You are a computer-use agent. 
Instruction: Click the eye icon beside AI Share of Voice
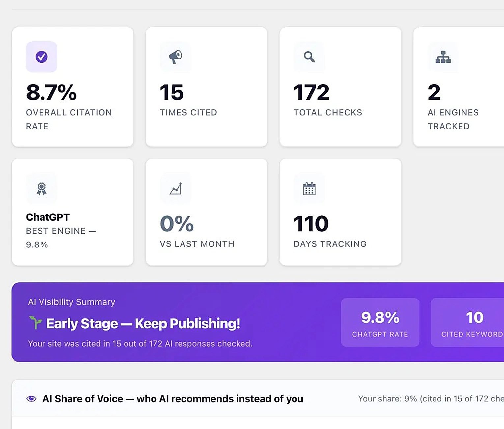click(x=31, y=399)
